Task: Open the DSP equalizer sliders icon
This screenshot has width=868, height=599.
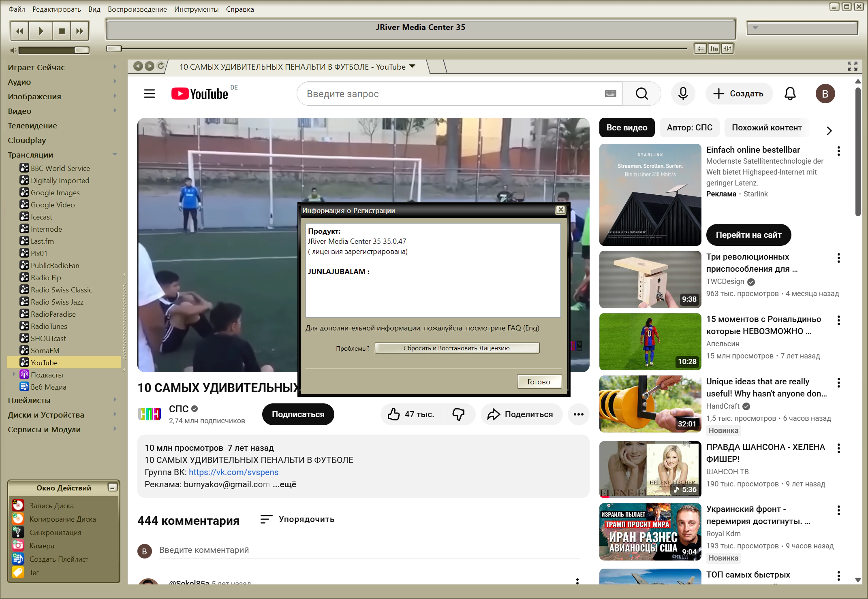Action: pos(728,49)
